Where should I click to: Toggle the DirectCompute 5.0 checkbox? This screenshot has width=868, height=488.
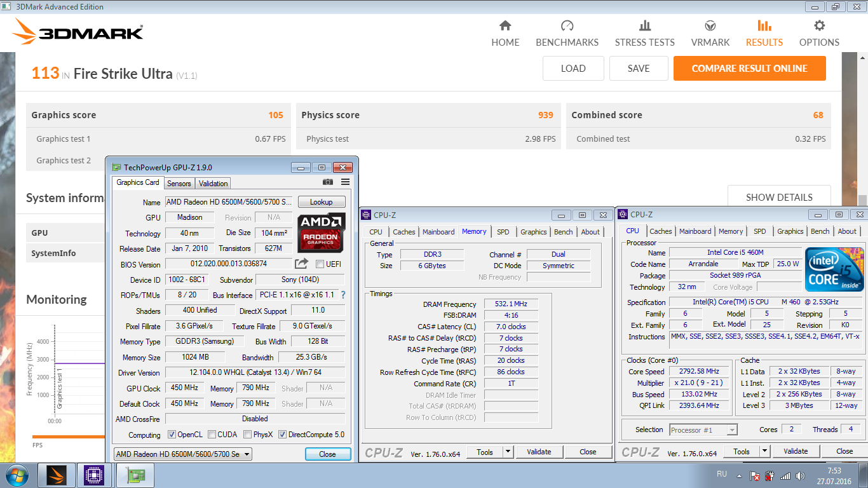(282, 435)
